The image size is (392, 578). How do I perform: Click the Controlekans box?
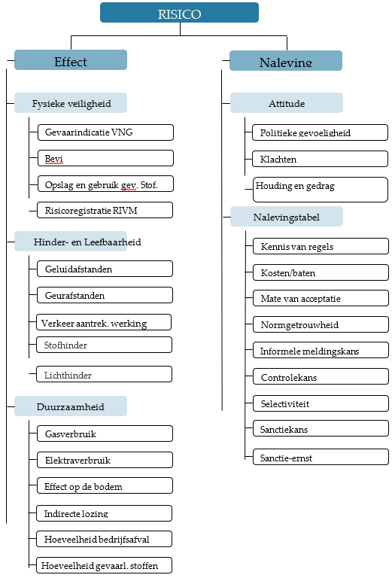point(321,377)
